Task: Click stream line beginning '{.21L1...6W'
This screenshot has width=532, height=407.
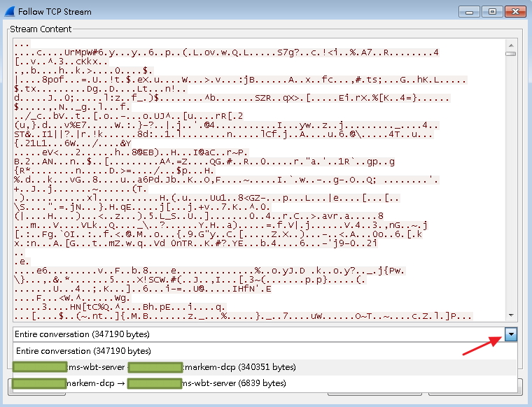Action: 73,143
